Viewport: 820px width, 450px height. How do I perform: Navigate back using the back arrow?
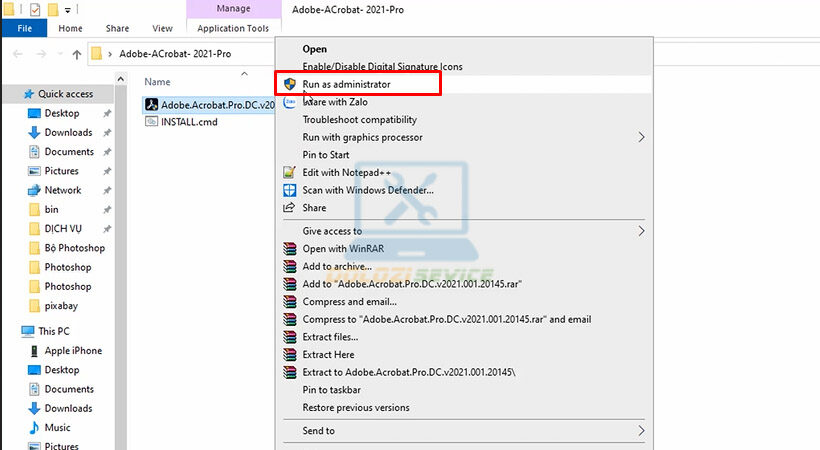pos(15,54)
